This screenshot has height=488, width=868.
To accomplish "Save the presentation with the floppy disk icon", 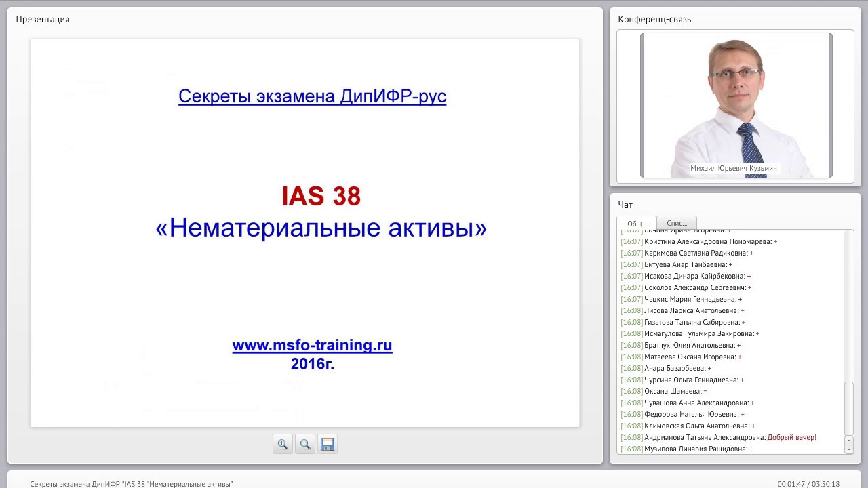I will tap(328, 444).
